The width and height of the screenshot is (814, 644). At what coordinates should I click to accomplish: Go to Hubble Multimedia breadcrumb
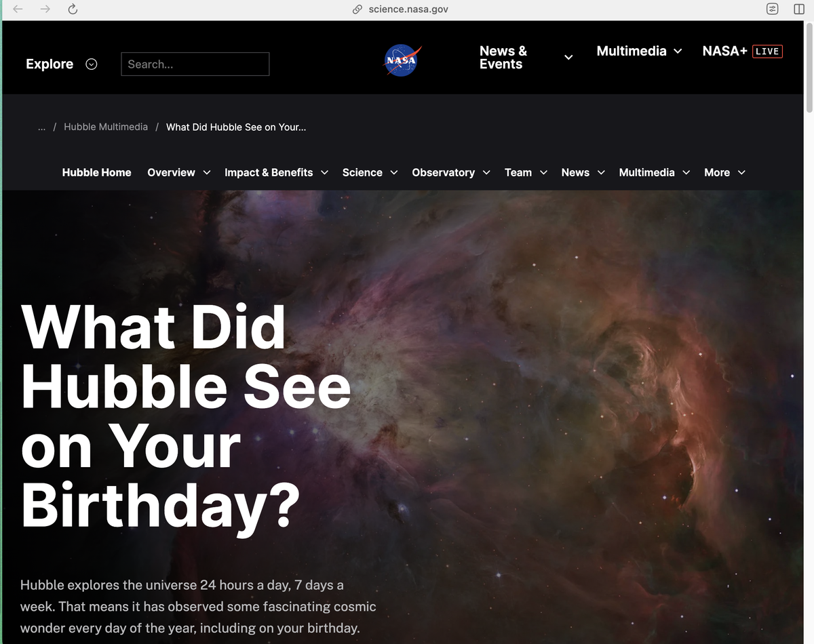coord(106,127)
